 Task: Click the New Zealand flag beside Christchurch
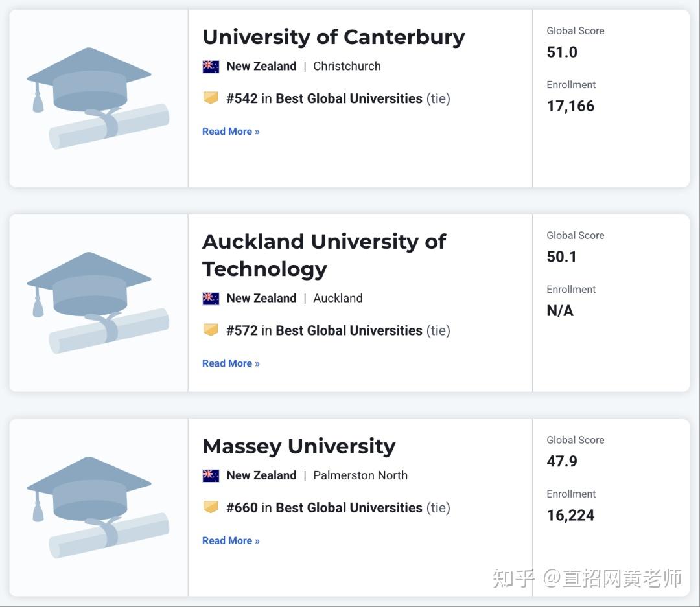point(211,67)
